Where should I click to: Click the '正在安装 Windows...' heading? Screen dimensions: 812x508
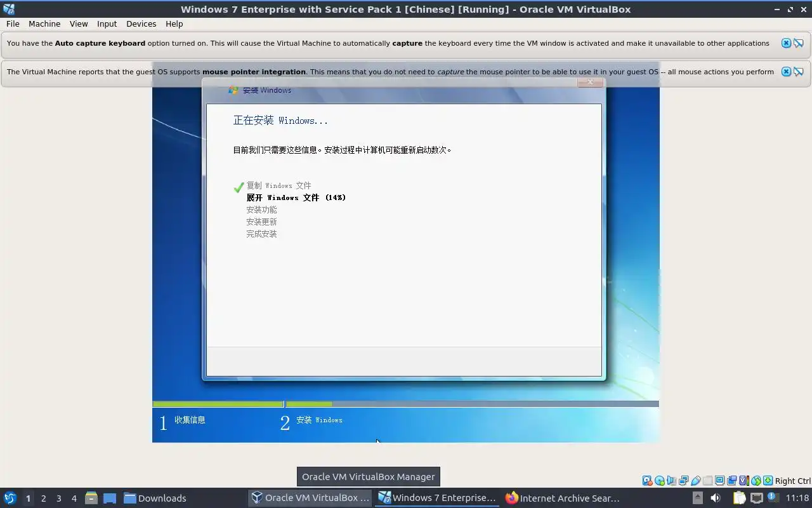[280, 121]
